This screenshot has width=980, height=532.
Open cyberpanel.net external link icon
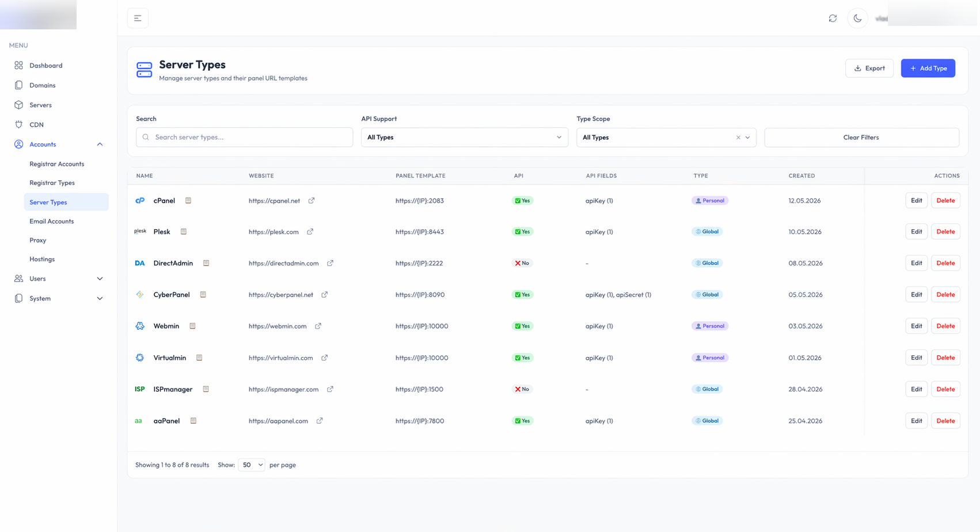pyautogui.click(x=325, y=294)
